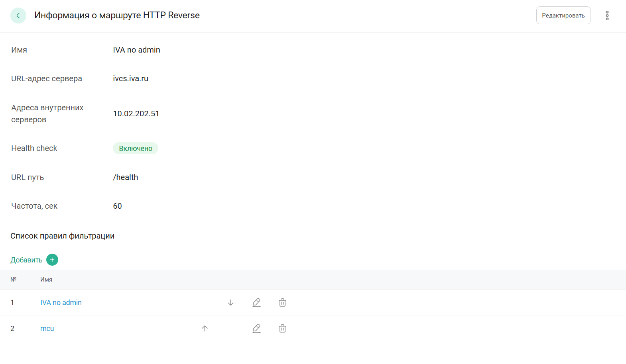Move the IVA no admin rule down
This screenshot has width=626, height=364.
pos(230,303)
